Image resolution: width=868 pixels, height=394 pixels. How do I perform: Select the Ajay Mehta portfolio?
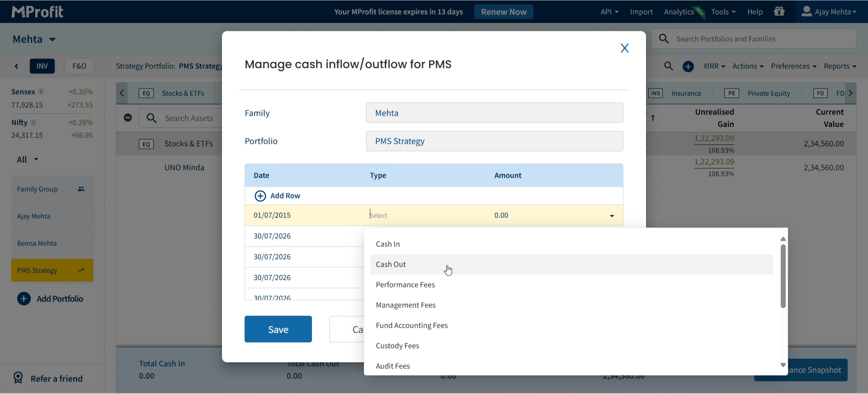click(52, 216)
